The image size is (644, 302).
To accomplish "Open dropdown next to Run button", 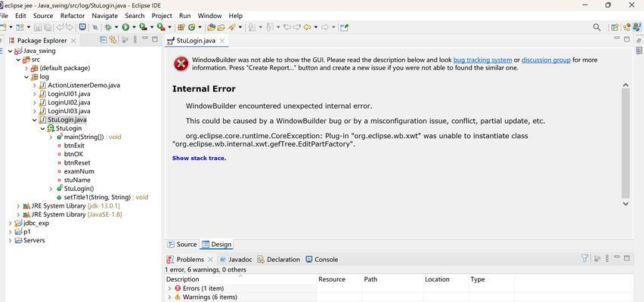I will tap(134, 27).
